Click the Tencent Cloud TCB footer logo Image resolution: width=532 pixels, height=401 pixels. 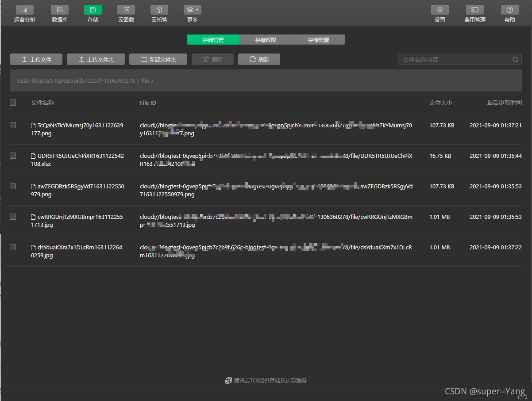228,380
